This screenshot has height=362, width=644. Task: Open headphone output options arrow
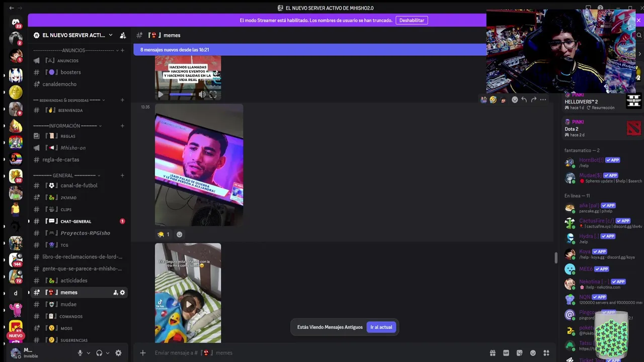click(x=108, y=353)
